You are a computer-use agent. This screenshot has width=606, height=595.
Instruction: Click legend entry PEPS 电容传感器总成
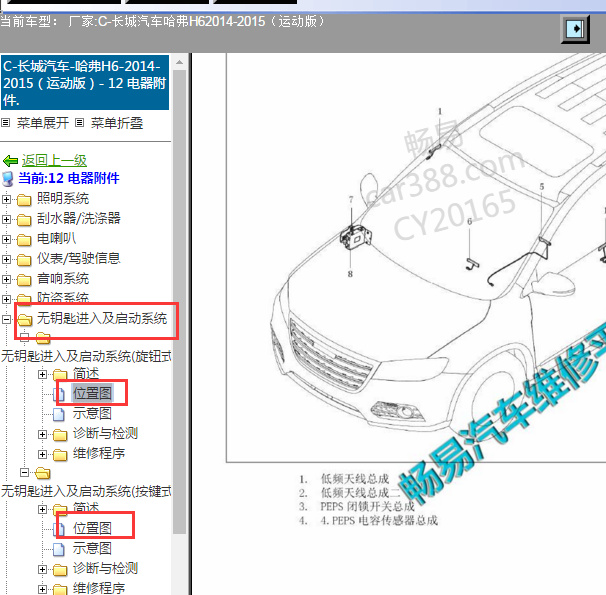(x=368, y=520)
